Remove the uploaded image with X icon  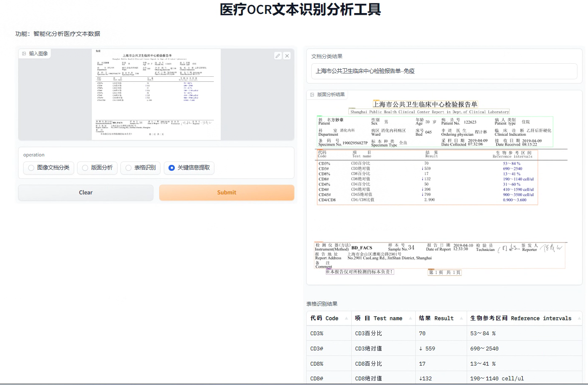287,56
